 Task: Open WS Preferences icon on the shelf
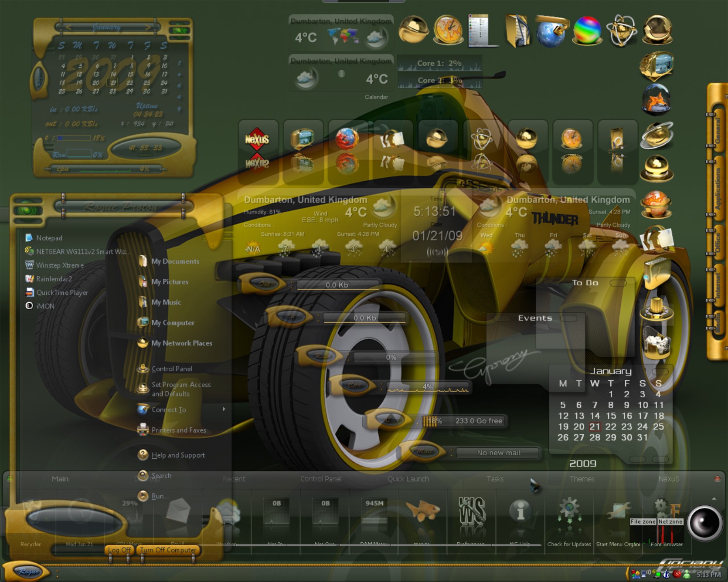pos(472,511)
